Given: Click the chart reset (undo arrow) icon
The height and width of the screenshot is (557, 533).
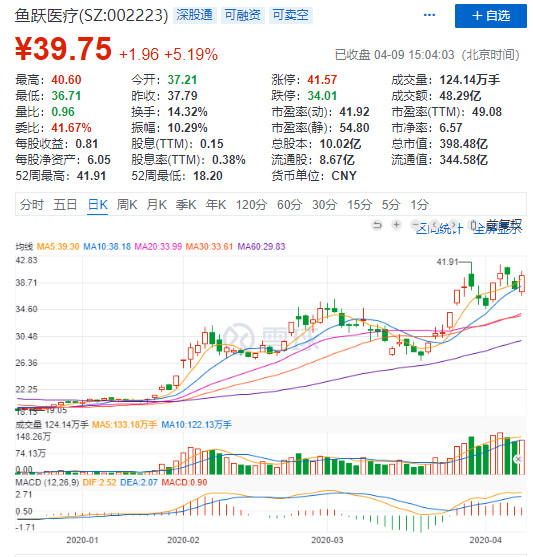Looking at the screenshot, I should tap(377, 225).
